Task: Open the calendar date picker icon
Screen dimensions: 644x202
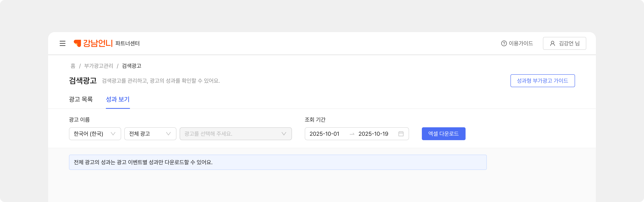Action: click(401, 134)
